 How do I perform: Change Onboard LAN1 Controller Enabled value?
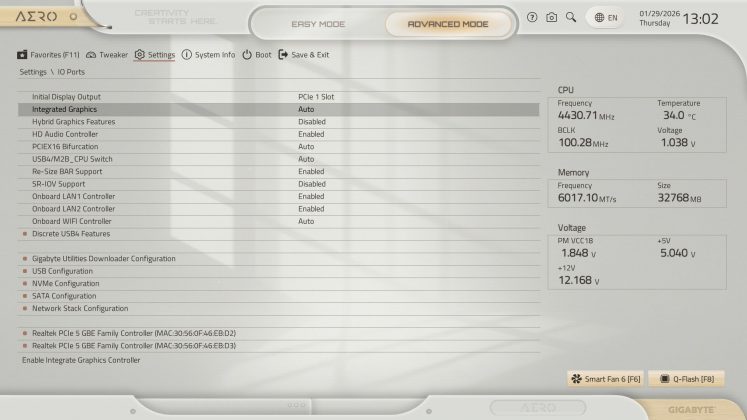pyautogui.click(x=311, y=196)
